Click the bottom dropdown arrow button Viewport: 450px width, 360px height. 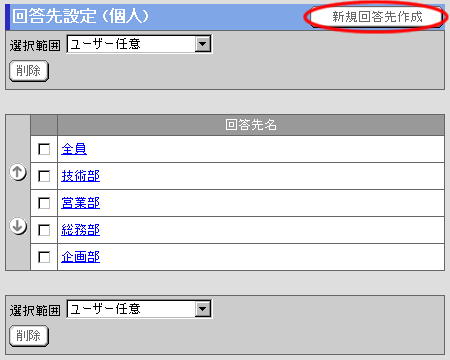[203, 309]
